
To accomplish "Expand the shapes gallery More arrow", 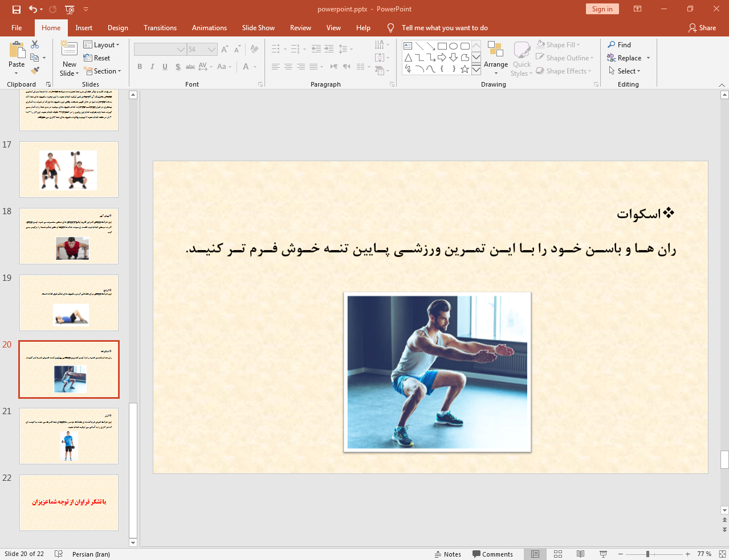I will [476, 69].
